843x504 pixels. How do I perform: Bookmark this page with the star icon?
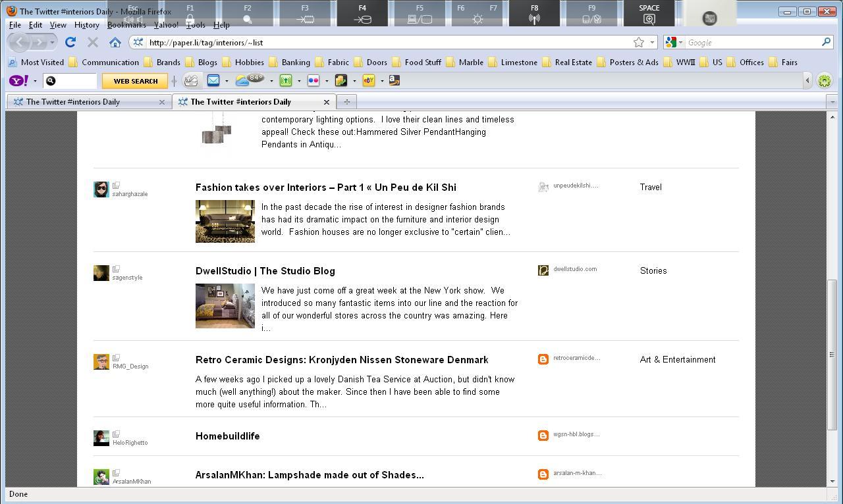tap(638, 42)
